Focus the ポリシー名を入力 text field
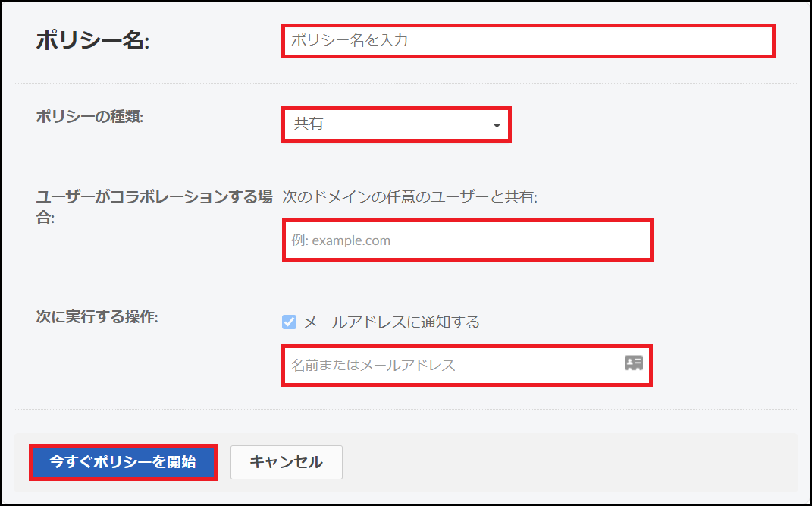Viewport: 812px width, 506px height. click(x=528, y=41)
